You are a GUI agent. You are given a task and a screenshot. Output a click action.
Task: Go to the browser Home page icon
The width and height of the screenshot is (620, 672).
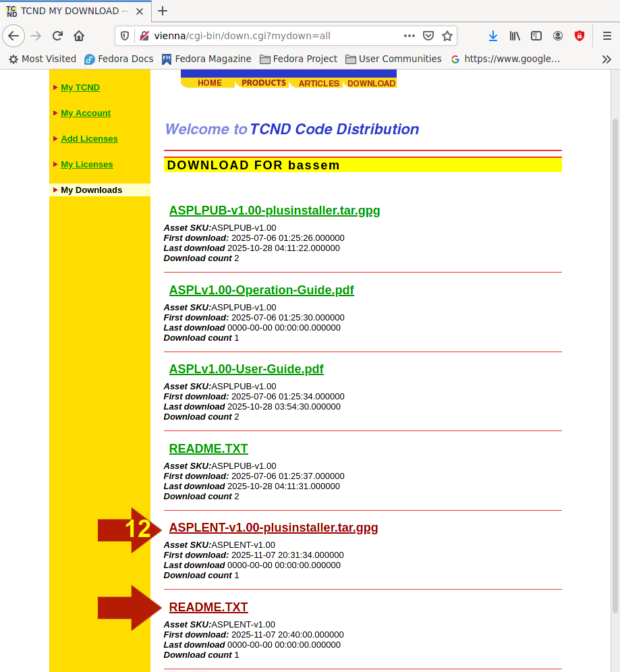(79, 36)
